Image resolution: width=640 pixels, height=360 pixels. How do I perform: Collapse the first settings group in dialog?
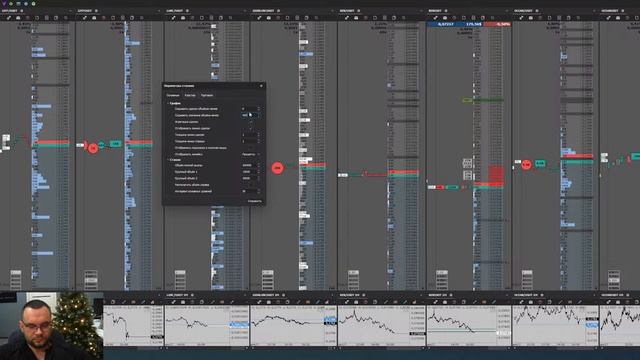(x=168, y=103)
